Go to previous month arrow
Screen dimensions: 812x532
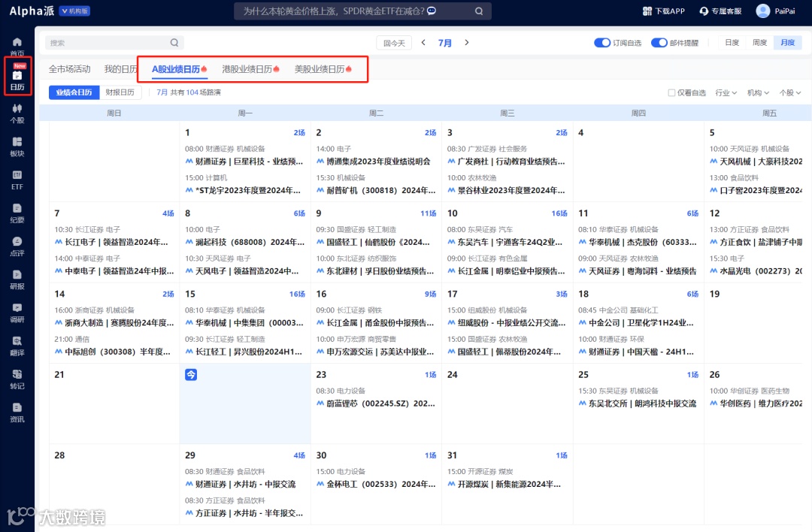point(423,42)
